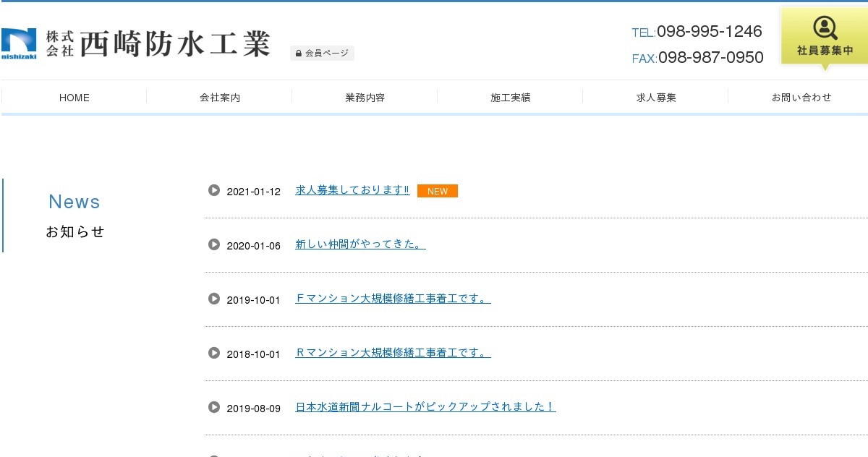Open 業務内容 navigation item
Viewport: 868px width, 457px height.
click(365, 98)
